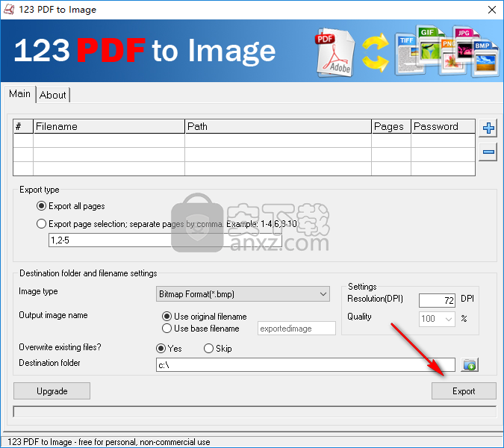Switch to the Main tab

19,94
